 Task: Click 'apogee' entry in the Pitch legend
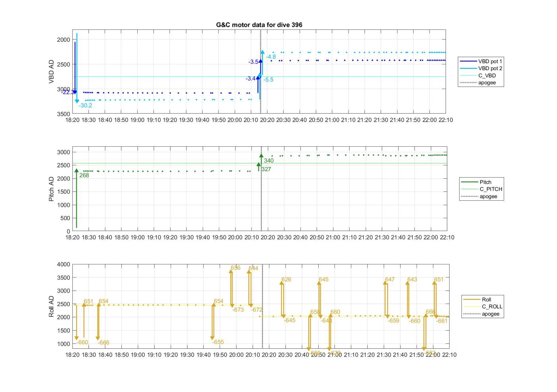tap(479, 196)
